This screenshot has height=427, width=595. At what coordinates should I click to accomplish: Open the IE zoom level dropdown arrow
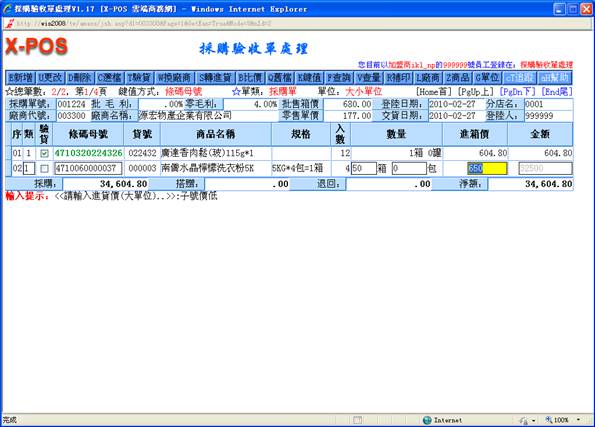578,420
